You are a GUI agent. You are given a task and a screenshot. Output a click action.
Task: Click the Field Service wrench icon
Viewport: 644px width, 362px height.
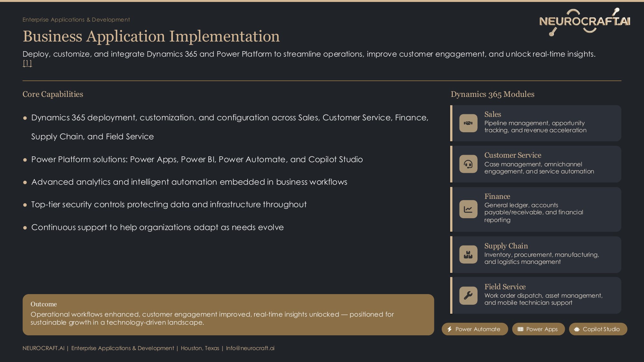pyautogui.click(x=468, y=295)
